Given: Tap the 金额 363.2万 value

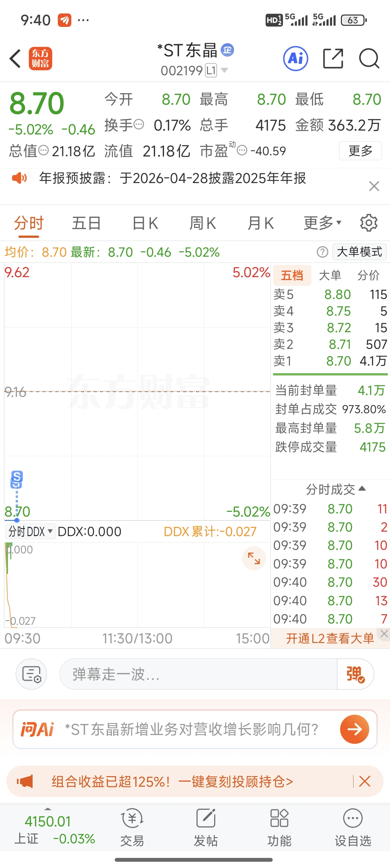Looking at the screenshot, I should (x=354, y=125).
